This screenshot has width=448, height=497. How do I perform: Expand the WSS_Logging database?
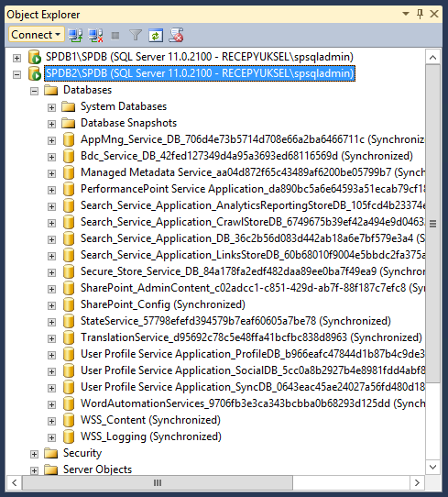51,437
